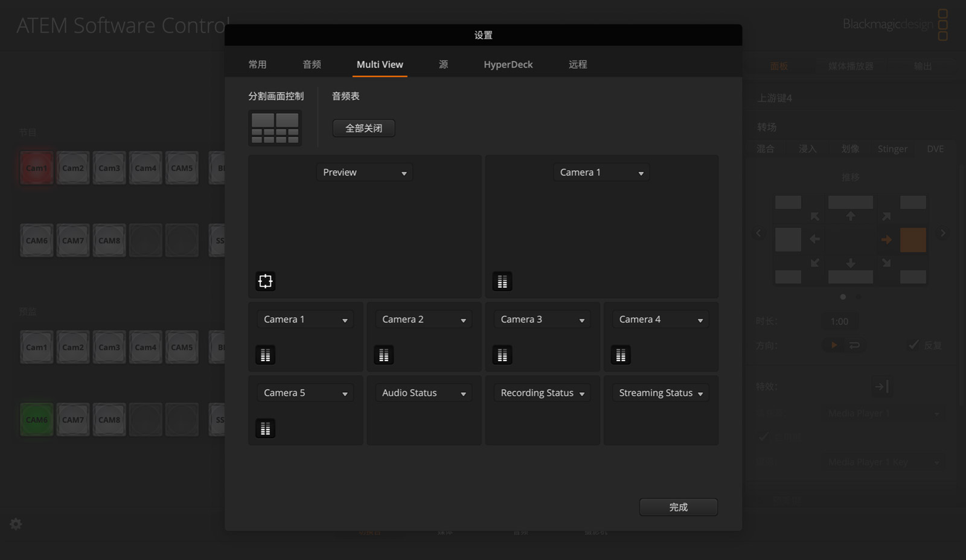Viewport: 966px width, 560px height.
Task: Click the effects arrow-to-bar icon
Action: tap(881, 386)
